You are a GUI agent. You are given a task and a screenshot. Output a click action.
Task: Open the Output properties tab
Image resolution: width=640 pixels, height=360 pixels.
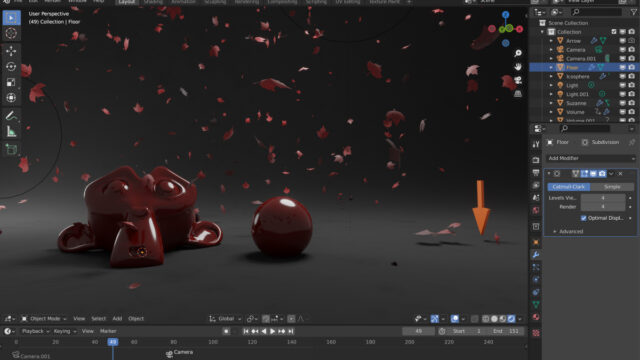[536, 173]
